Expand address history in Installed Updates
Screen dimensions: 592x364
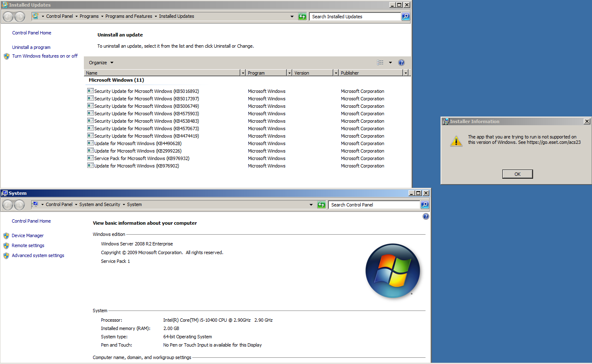click(292, 17)
